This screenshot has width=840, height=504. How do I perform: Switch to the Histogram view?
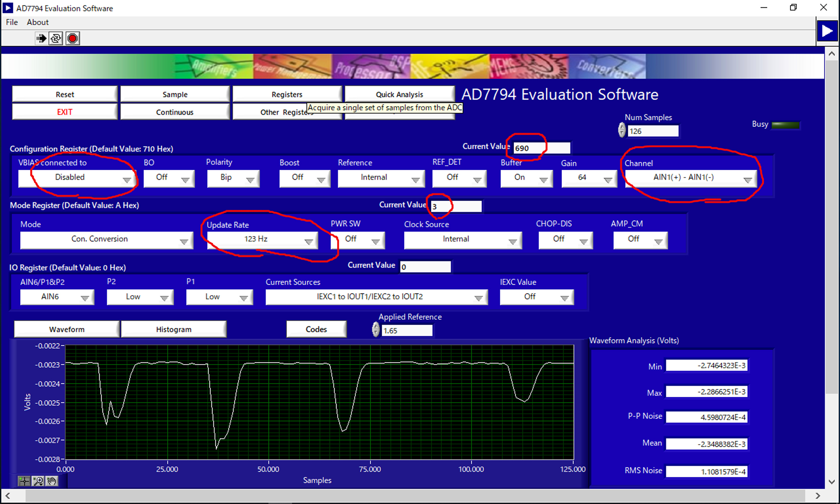[x=174, y=329]
